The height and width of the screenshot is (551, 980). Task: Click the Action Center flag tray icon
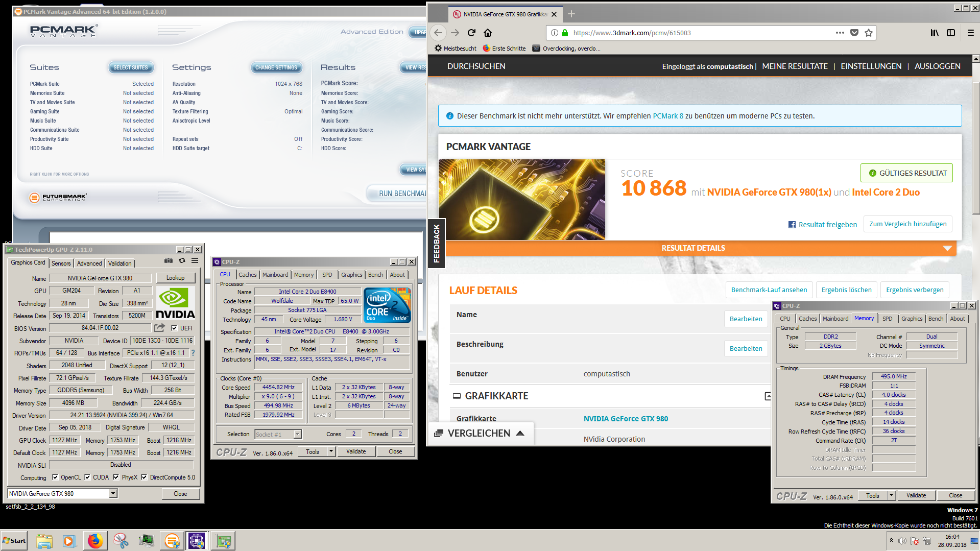tap(915, 541)
